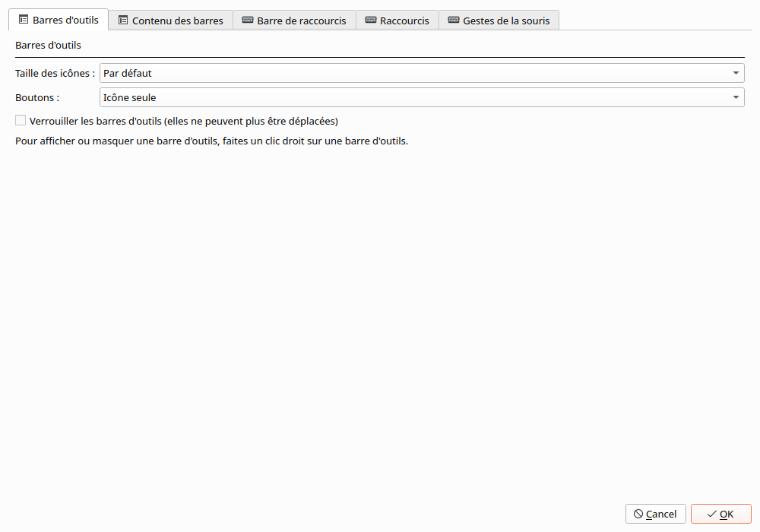760x532 pixels.
Task: Switch to the Barres d'outils tab
Action: pos(59,20)
